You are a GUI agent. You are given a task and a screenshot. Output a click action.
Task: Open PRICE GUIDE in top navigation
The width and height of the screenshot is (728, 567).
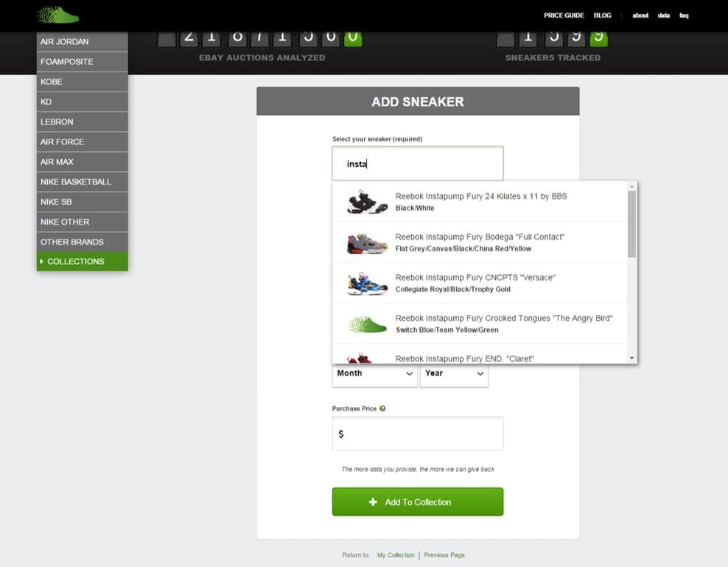[564, 15]
